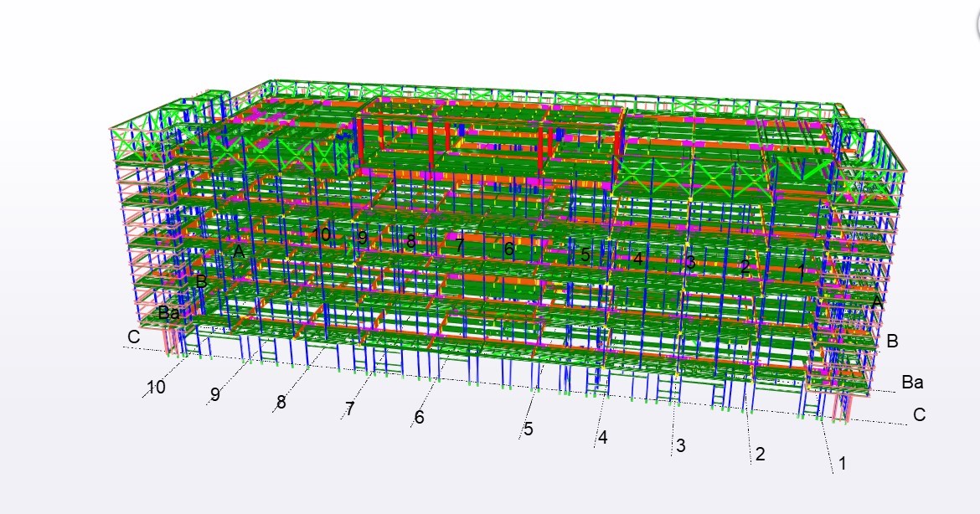Click grid label 5 inside the model
Image resolution: width=980 pixels, height=514 pixels.
coord(585,255)
